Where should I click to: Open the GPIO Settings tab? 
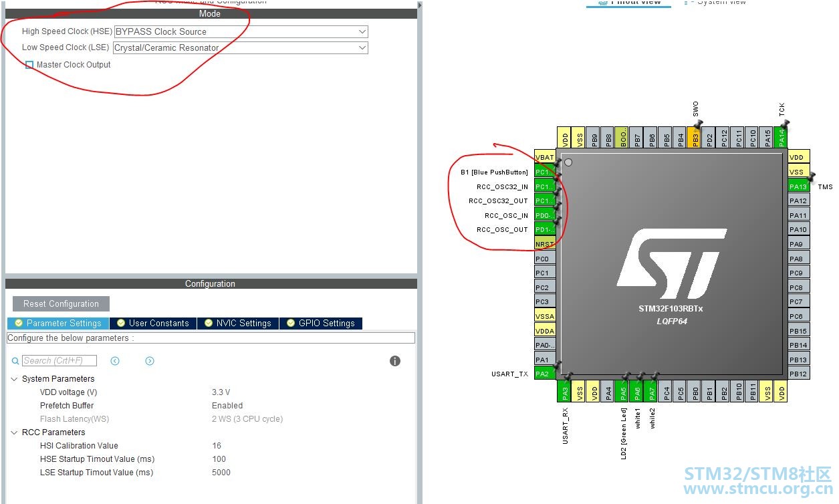point(321,323)
